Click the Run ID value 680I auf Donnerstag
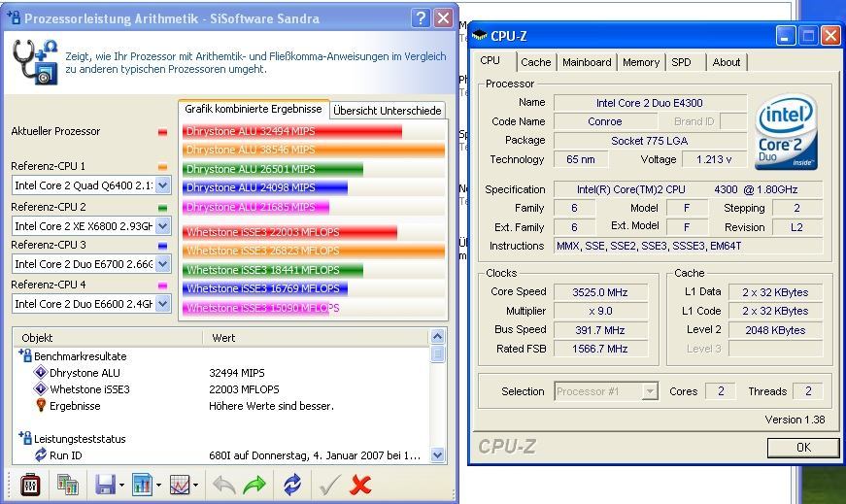Viewport: 846px width, 504px height. pyautogui.click(x=315, y=455)
